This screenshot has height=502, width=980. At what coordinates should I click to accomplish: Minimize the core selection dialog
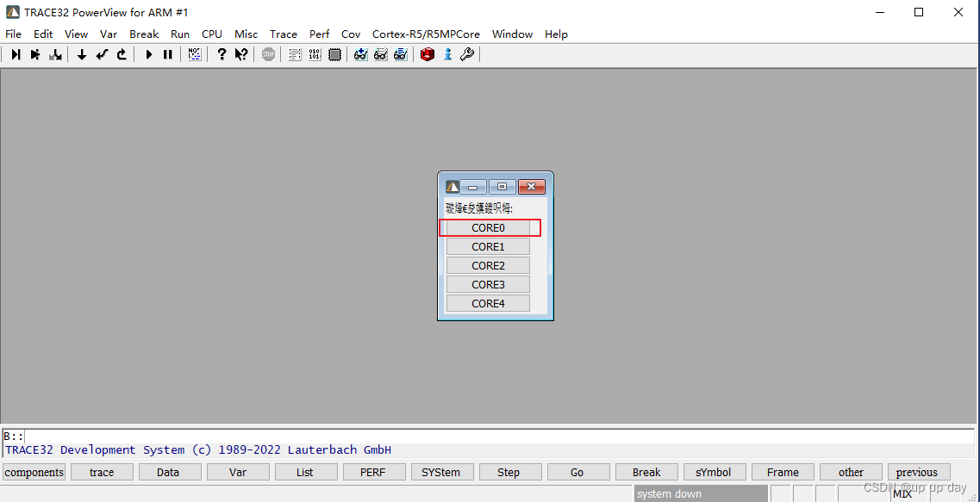pyautogui.click(x=473, y=187)
